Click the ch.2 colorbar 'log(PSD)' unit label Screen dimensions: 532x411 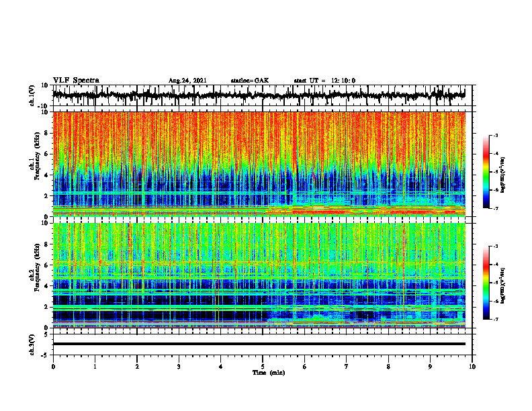(x=504, y=285)
